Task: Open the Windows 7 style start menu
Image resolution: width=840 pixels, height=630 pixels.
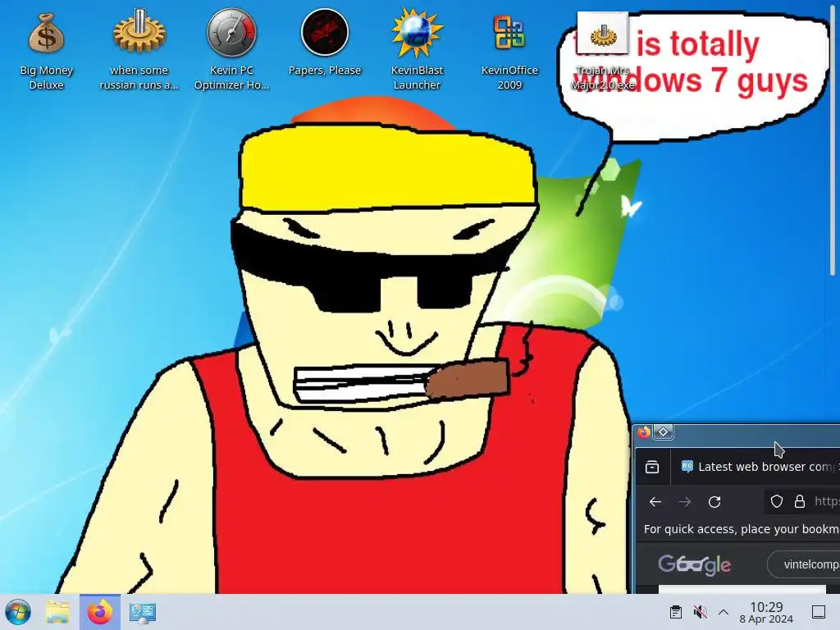Action: (x=18, y=612)
